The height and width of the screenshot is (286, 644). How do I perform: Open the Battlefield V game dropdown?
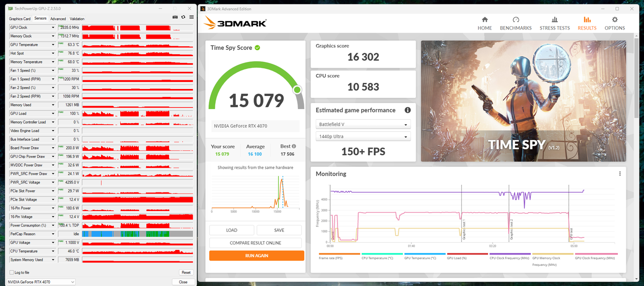(x=363, y=124)
